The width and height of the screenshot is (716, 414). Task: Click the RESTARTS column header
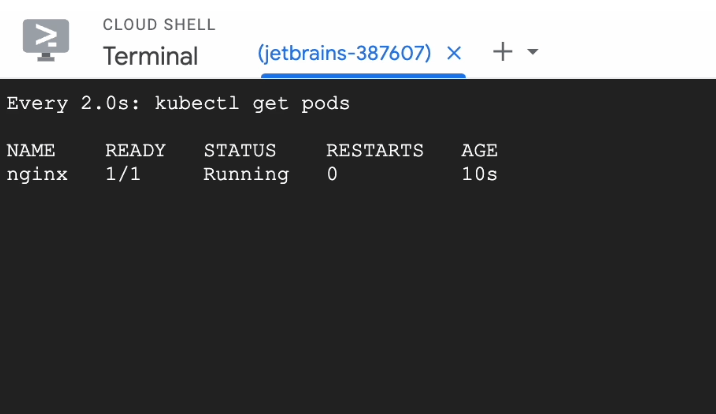375,151
